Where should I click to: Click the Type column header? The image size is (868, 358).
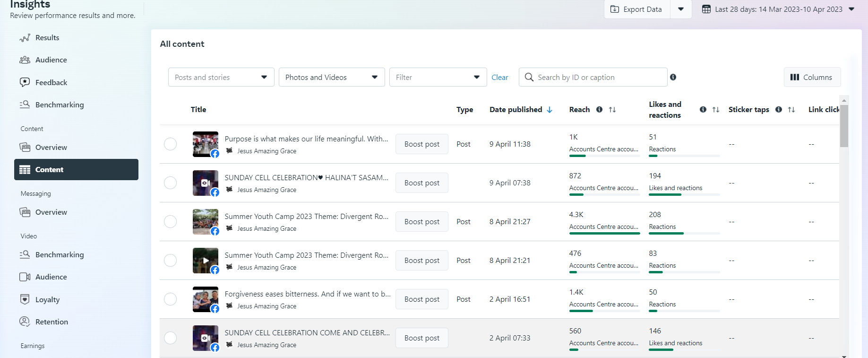tap(464, 110)
